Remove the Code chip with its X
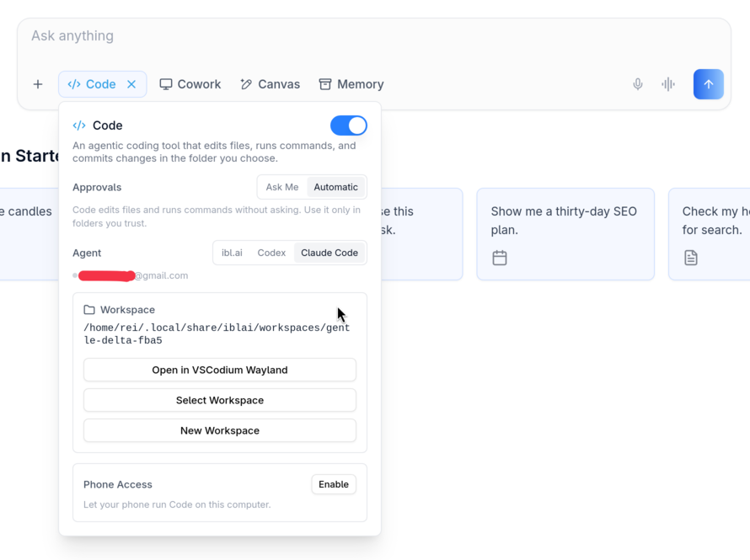Screen dimensions: 750x560 (x=131, y=84)
